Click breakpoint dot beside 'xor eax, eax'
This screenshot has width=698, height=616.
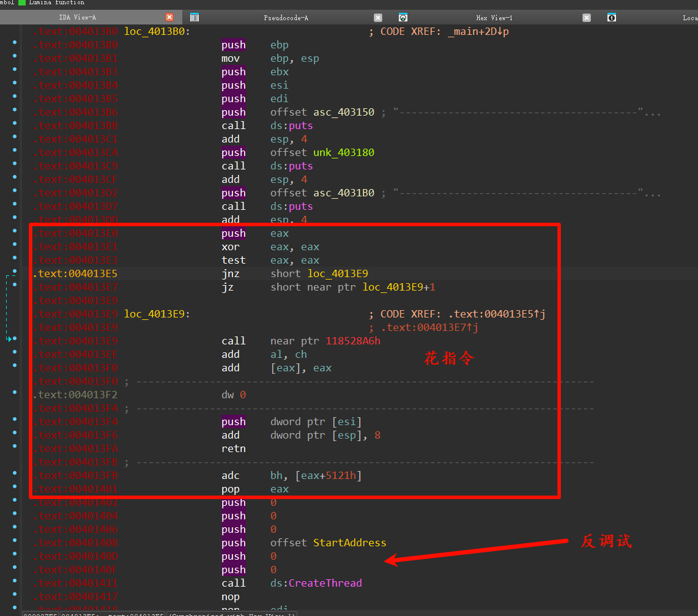(x=15, y=244)
